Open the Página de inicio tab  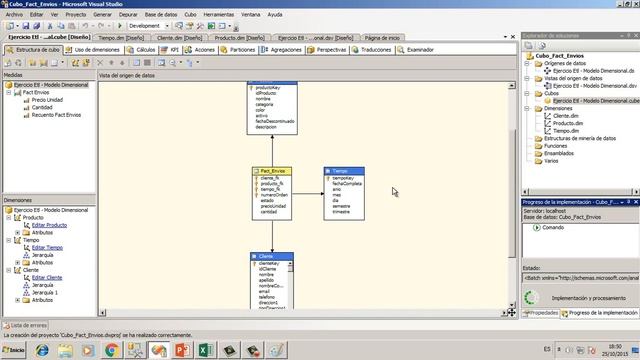coord(382,38)
